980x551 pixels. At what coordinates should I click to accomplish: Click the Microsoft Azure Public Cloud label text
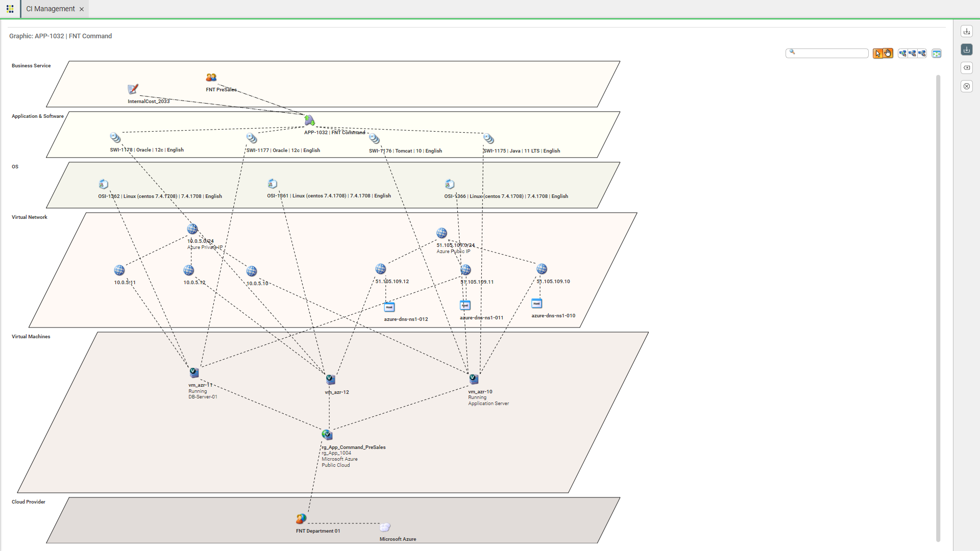[x=339, y=462]
